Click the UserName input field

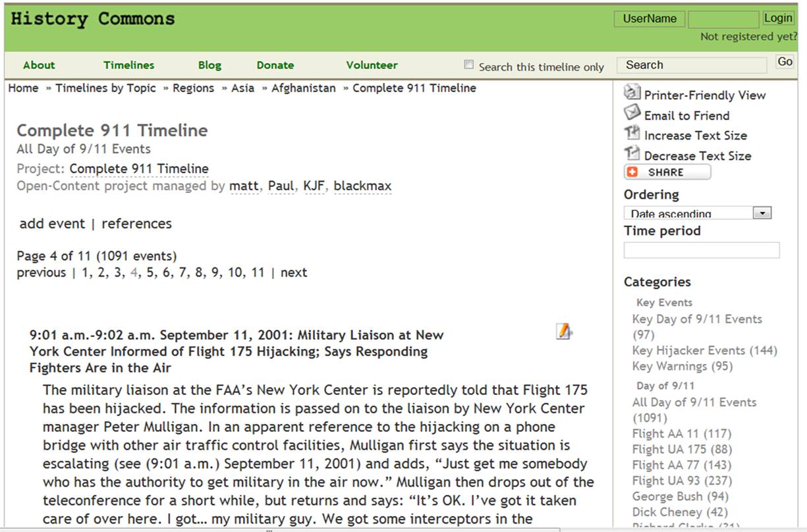coord(649,19)
